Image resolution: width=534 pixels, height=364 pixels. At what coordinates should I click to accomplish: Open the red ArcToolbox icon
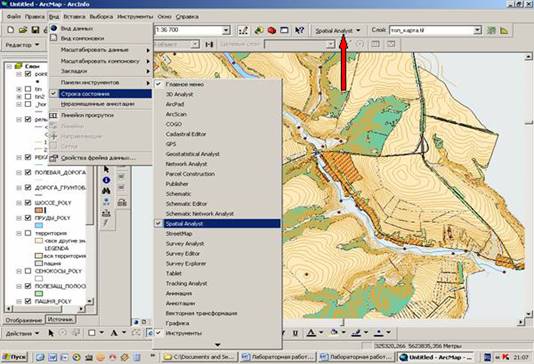pyautogui.click(x=272, y=30)
